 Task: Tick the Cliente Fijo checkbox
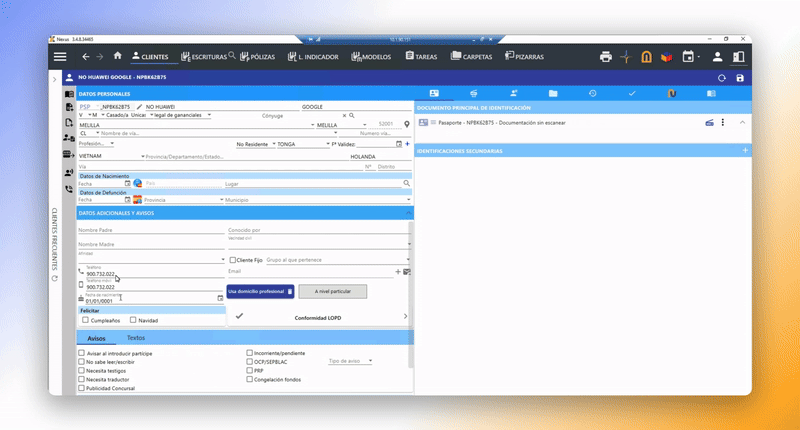tap(233, 259)
